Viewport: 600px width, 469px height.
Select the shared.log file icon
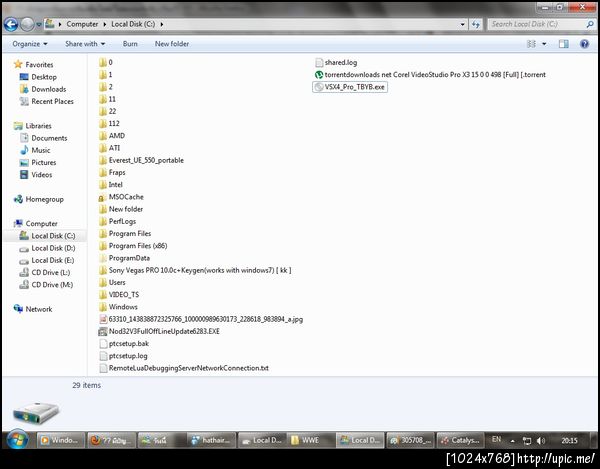[319, 63]
